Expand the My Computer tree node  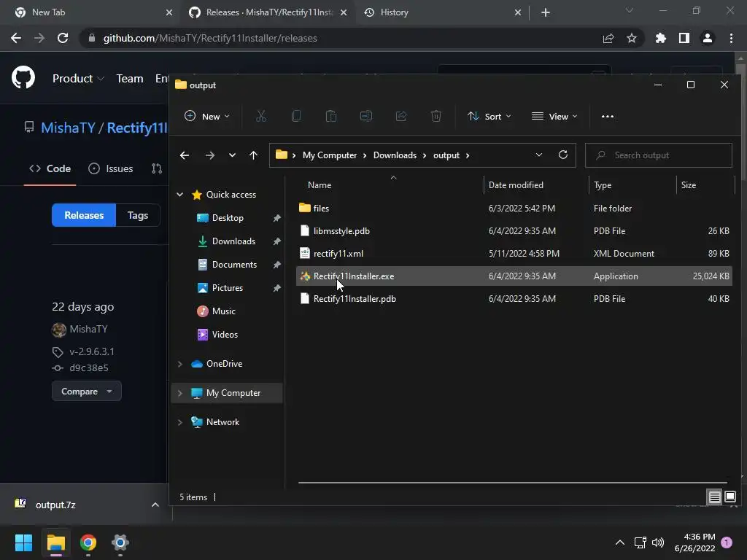point(180,393)
